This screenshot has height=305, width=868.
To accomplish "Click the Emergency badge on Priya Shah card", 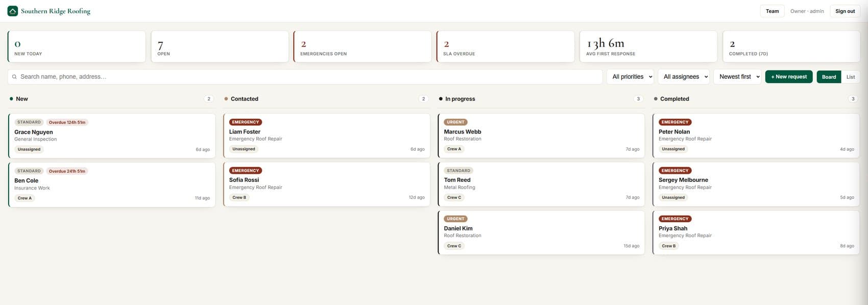I will (x=675, y=219).
